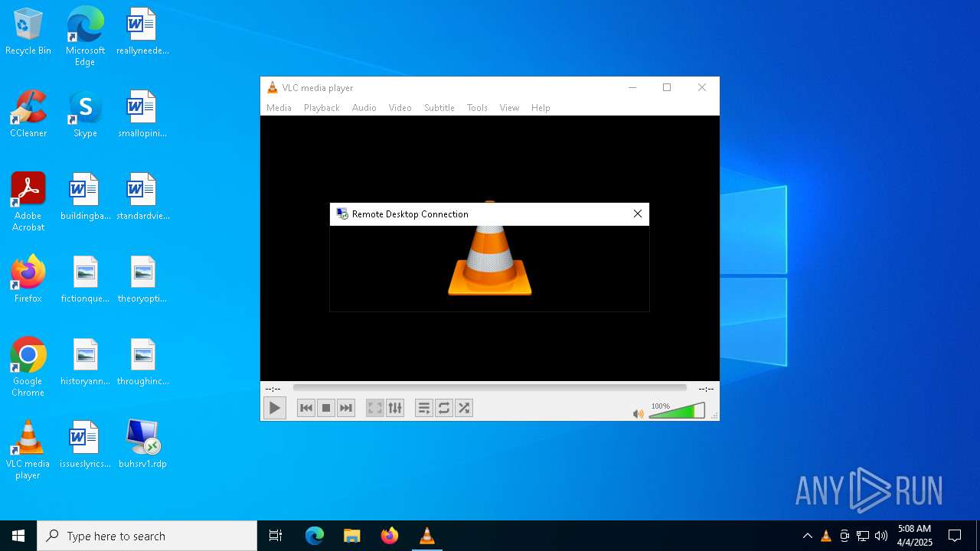Screen dimensions: 980x551
Task: Open the Video menu in VLC
Action: [400, 108]
